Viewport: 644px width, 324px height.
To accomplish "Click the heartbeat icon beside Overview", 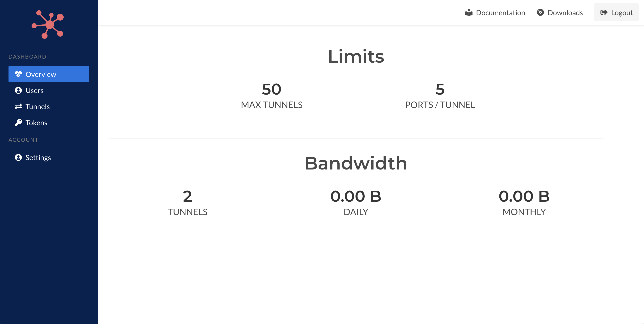I will [18, 74].
